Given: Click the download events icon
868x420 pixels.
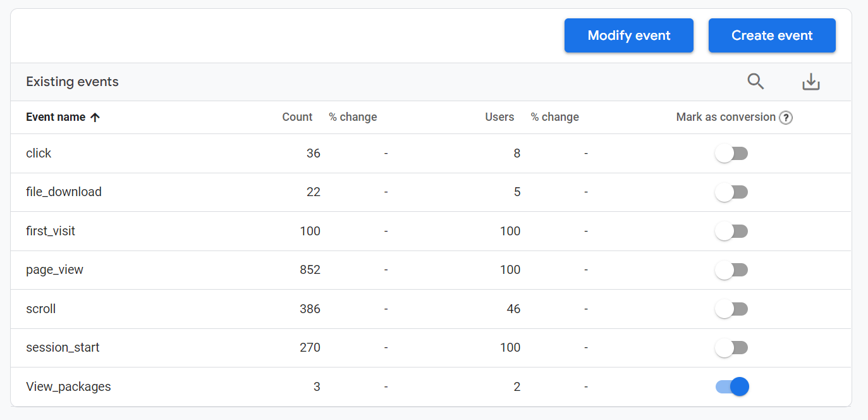Looking at the screenshot, I should (x=810, y=82).
